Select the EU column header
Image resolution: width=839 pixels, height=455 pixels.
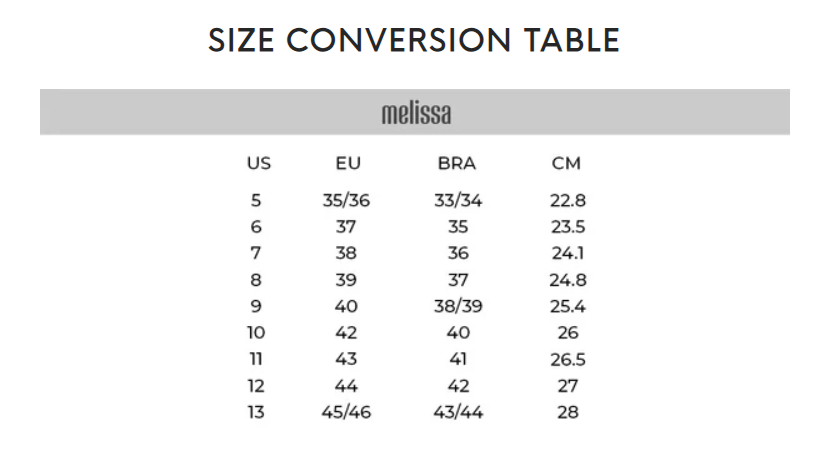point(348,163)
